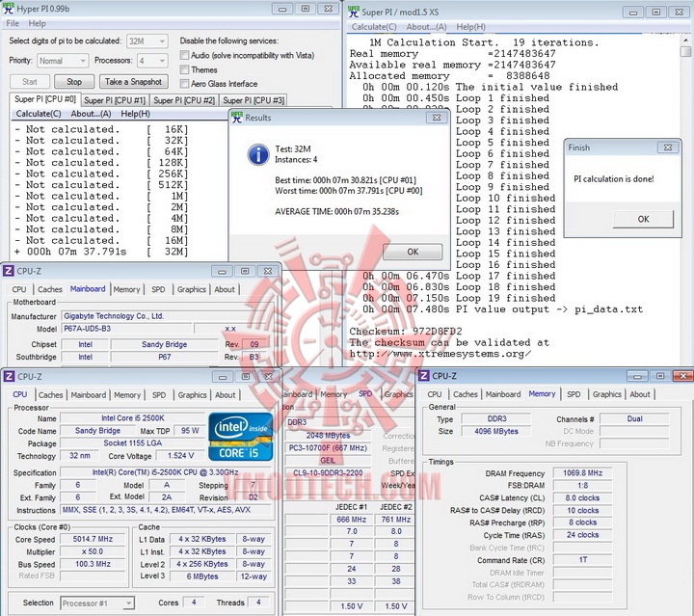Click the xtremesystems.org URL text
Viewport: 694px width, 616px height.
tap(440, 354)
